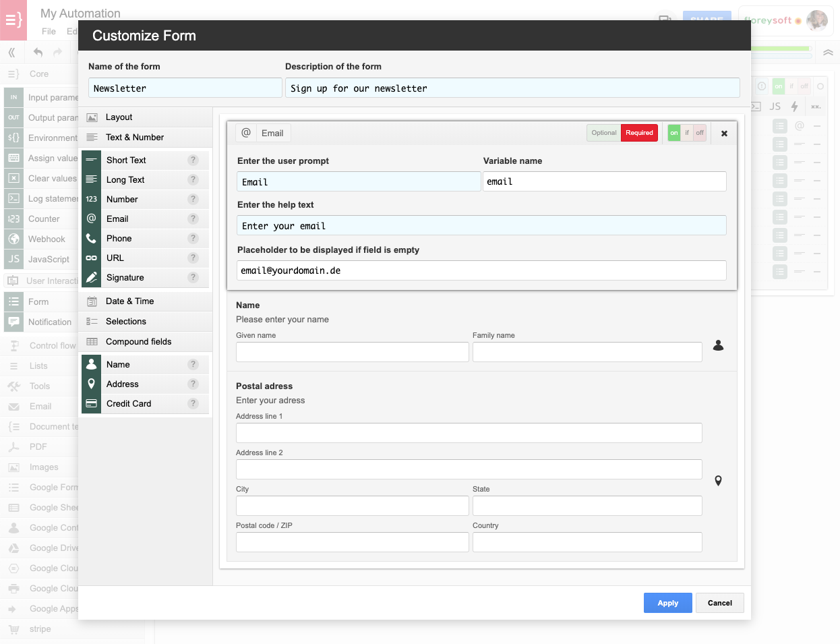The height and width of the screenshot is (644, 840).
Task: Click the Family name input
Action: point(587,352)
